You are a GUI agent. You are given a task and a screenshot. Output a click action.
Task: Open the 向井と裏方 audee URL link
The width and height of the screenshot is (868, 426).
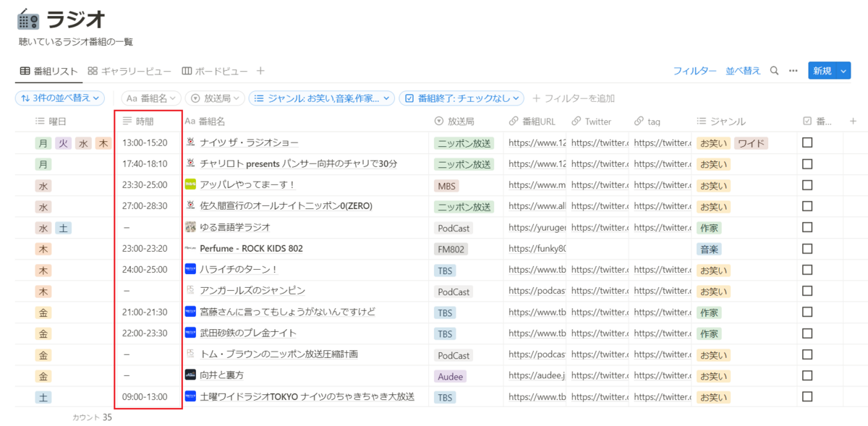(x=537, y=375)
